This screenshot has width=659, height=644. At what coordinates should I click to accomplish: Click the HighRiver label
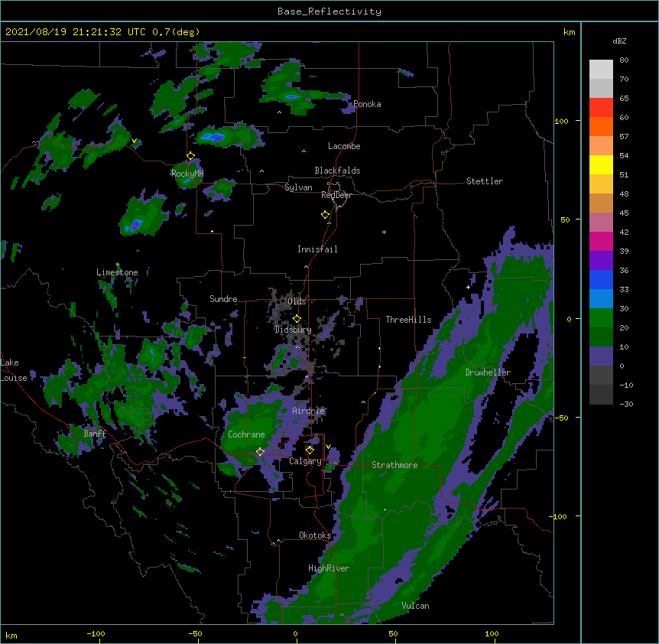click(x=329, y=568)
